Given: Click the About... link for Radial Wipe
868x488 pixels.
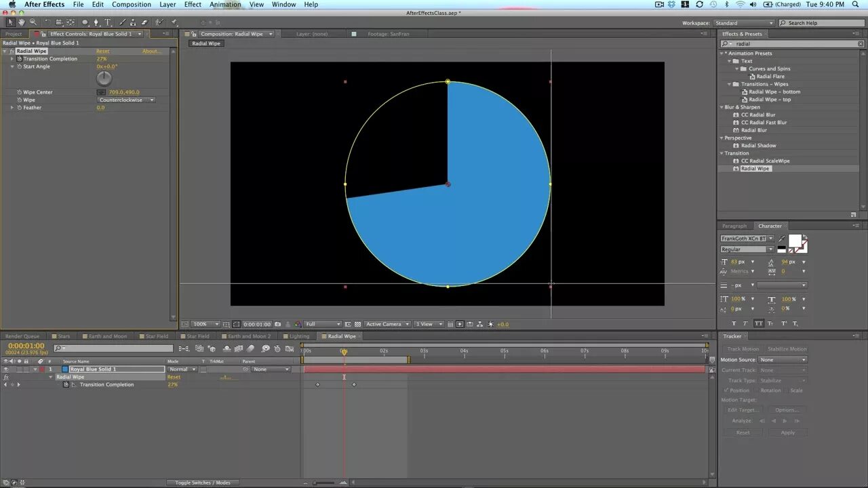Looking at the screenshot, I should [x=151, y=52].
